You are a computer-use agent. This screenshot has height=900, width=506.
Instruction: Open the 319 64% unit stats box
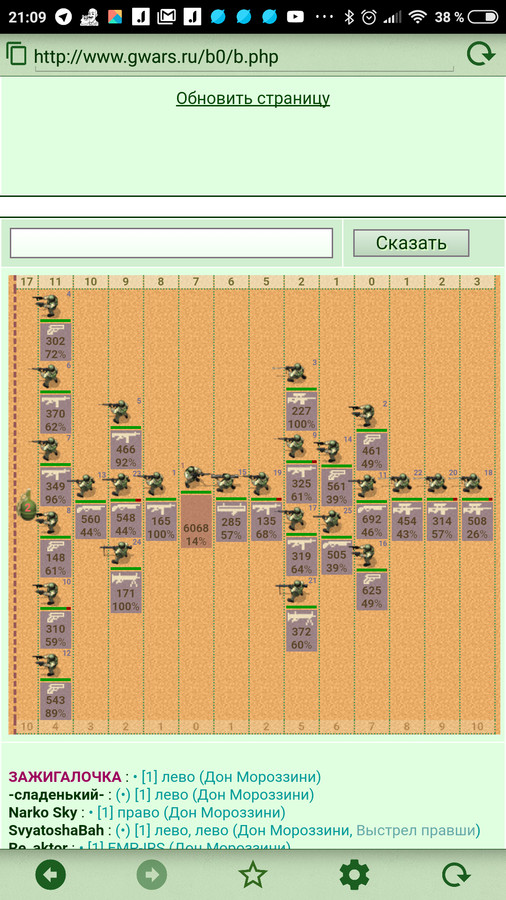[301, 556]
